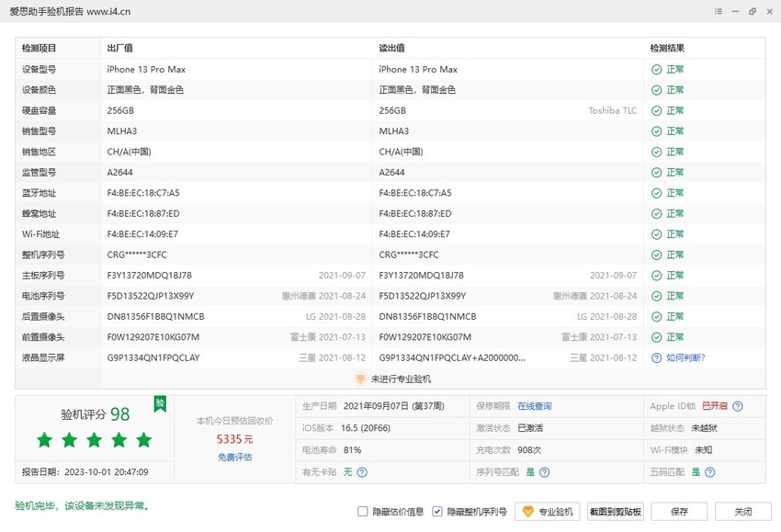Click the help icon beside Apple ID锁
The height and width of the screenshot is (532, 781).
tap(738, 406)
